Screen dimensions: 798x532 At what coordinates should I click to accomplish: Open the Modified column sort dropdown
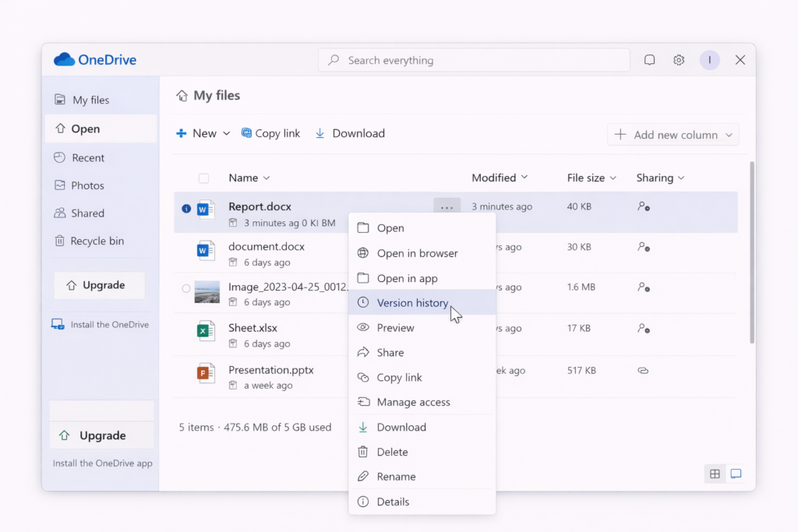click(524, 177)
